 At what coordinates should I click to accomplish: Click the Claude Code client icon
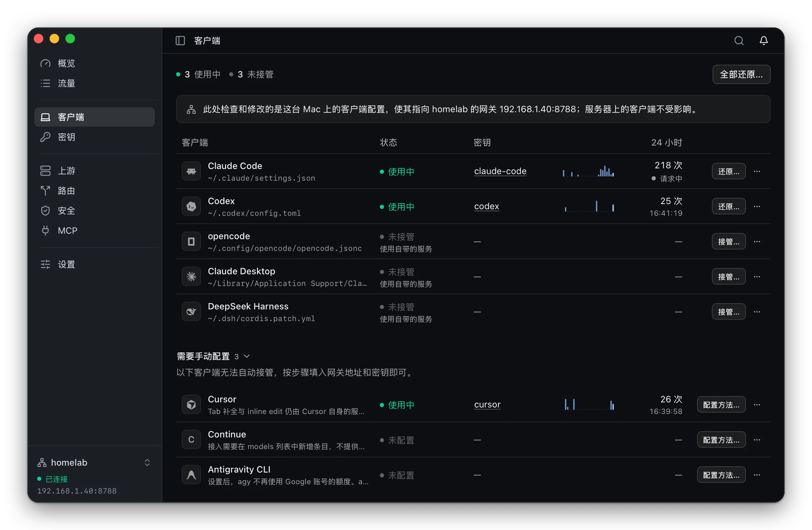(x=191, y=171)
